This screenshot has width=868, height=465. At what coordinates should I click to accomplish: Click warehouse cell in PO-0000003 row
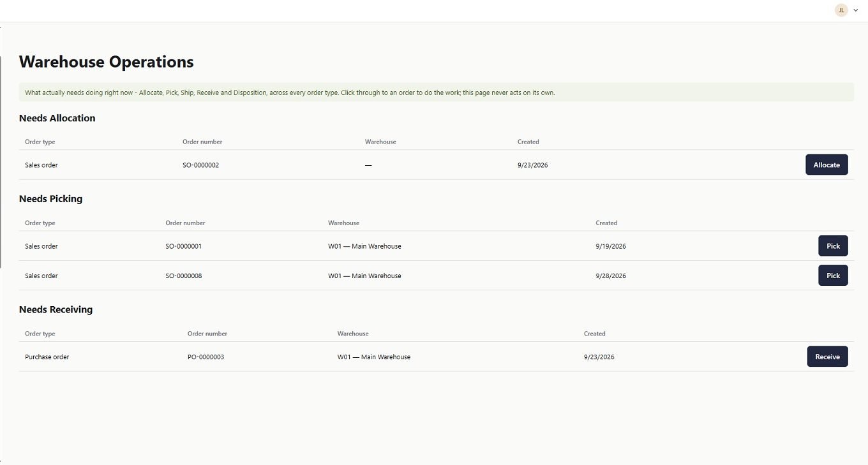tap(374, 357)
